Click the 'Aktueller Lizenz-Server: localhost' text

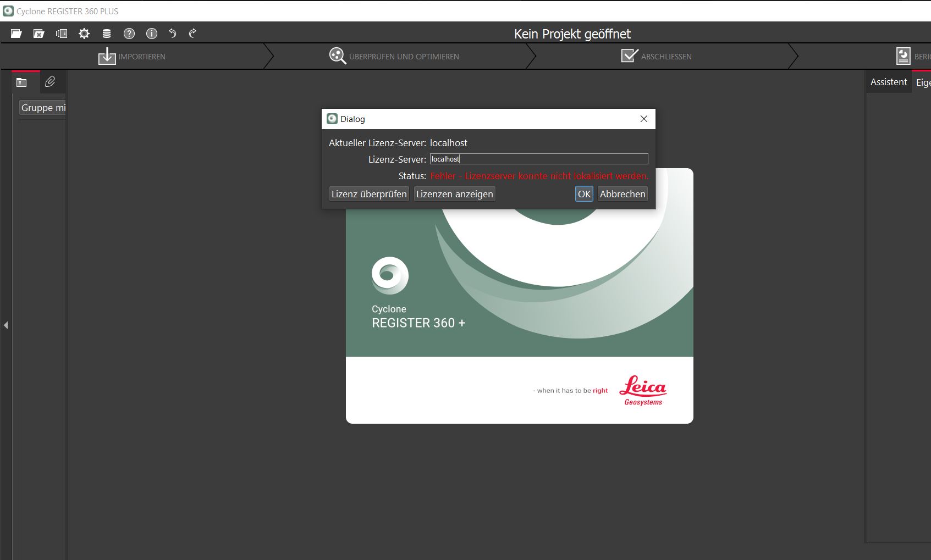tap(398, 143)
